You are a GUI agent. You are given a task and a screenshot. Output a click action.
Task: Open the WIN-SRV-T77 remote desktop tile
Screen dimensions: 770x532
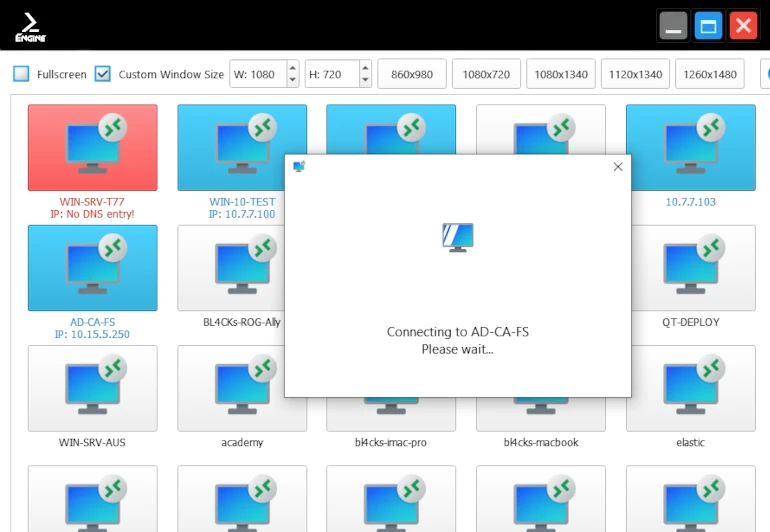tap(92, 147)
